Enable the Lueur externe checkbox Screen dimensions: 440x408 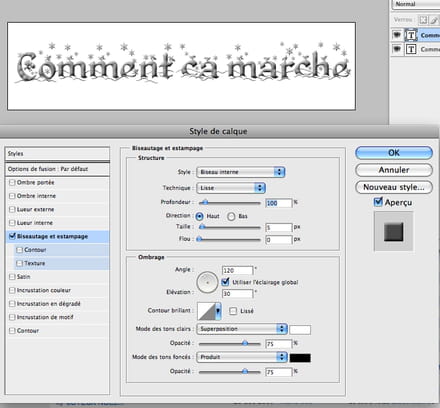12,209
